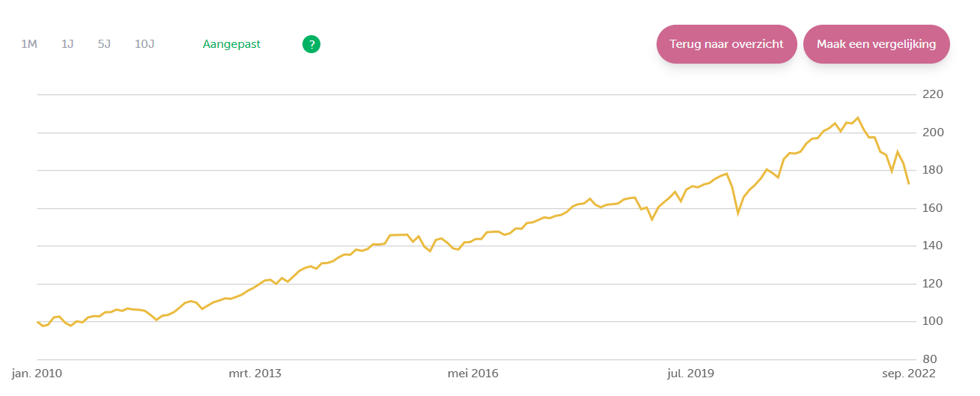Click the jul. 2019 axis label
The width and height of the screenshot is (980, 396).
pos(690,373)
